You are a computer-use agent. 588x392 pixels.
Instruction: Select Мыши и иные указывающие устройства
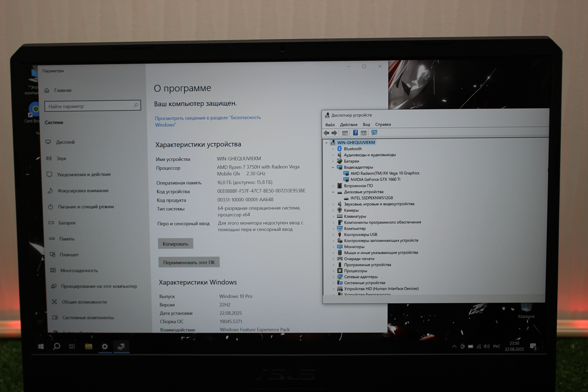(x=381, y=252)
